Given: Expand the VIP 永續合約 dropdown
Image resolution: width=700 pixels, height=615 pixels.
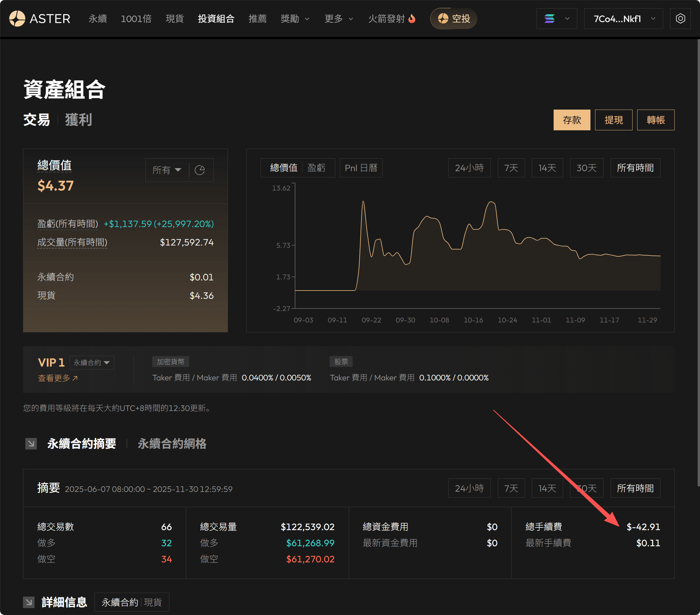Looking at the screenshot, I should point(92,363).
